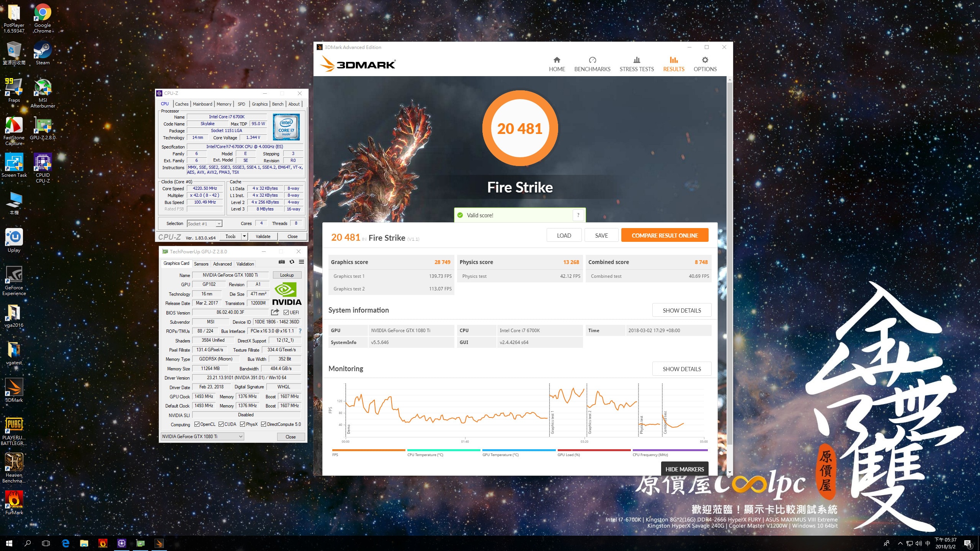The width and height of the screenshot is (980, 551).
Task: Select the MSI Afterburner desktop icon
Action: coord(42,93)
